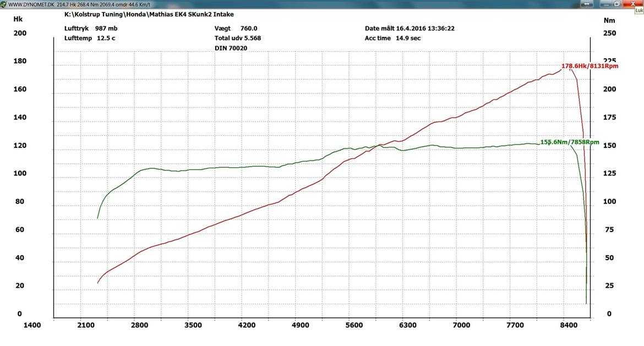644x346 pixels.
Task: Click the 5600 RPM tick on x-axis
Action: [x=354, y=325]
